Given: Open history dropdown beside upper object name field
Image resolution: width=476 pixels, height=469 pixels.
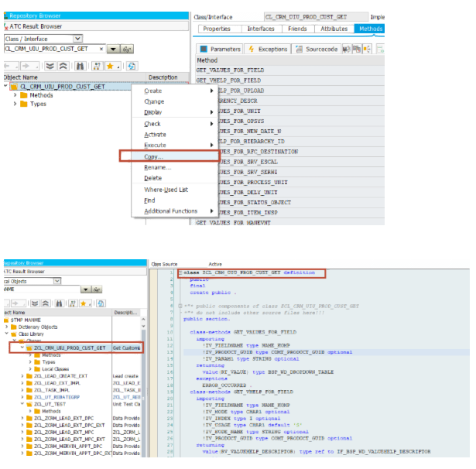Looking at the screenshot, I should coord(113,49).
